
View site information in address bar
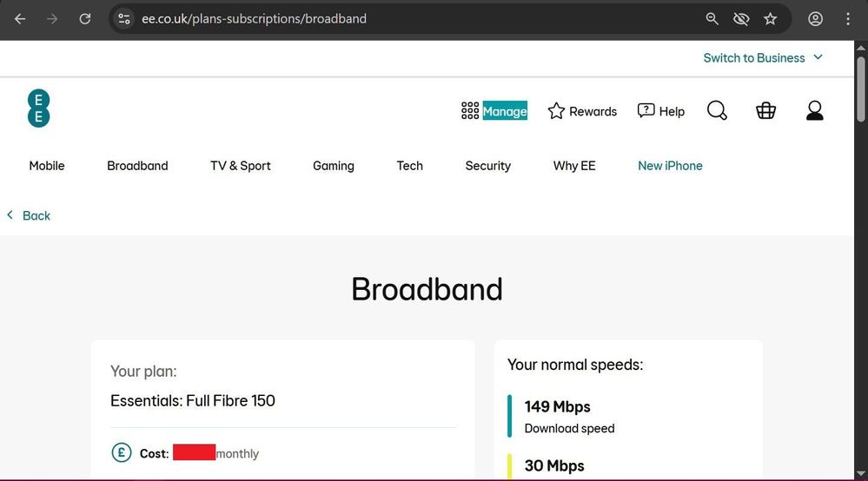point(124,18)
